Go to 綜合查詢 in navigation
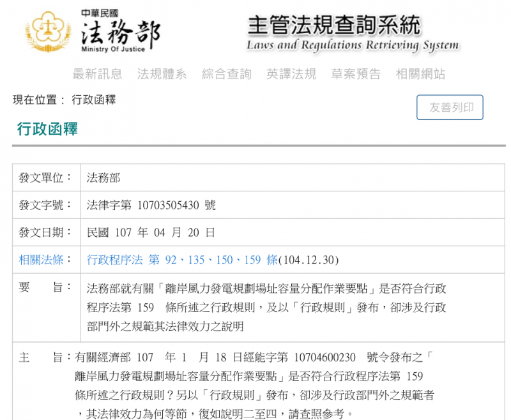This screenshot has height=420, width=511. (x=227, y=74)
